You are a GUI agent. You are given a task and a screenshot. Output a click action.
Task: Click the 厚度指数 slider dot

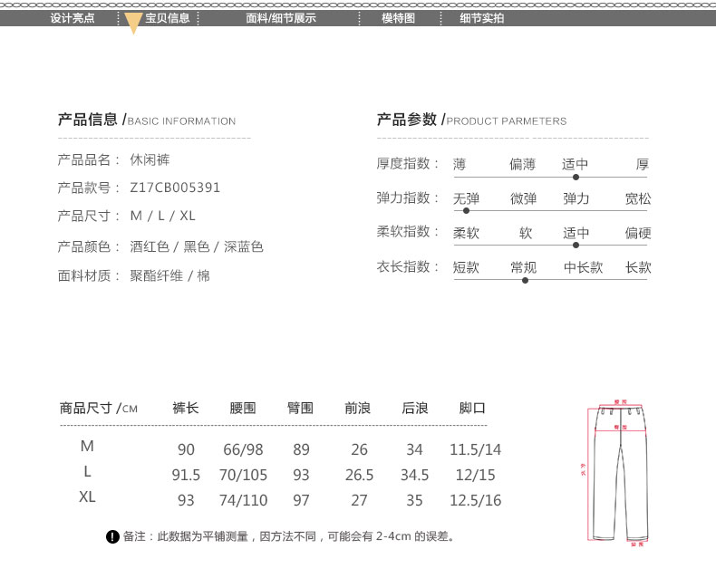[x=576, y=178]
